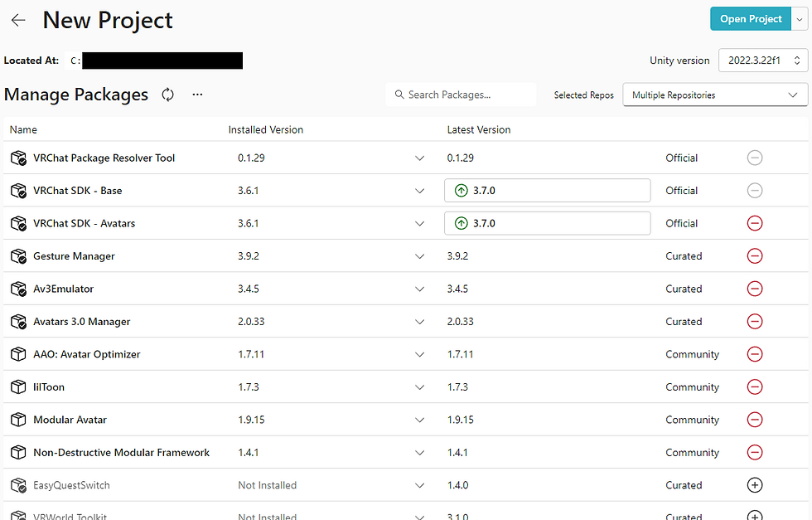
Task: Click the Selected Repos label
Action: (583, 95)
